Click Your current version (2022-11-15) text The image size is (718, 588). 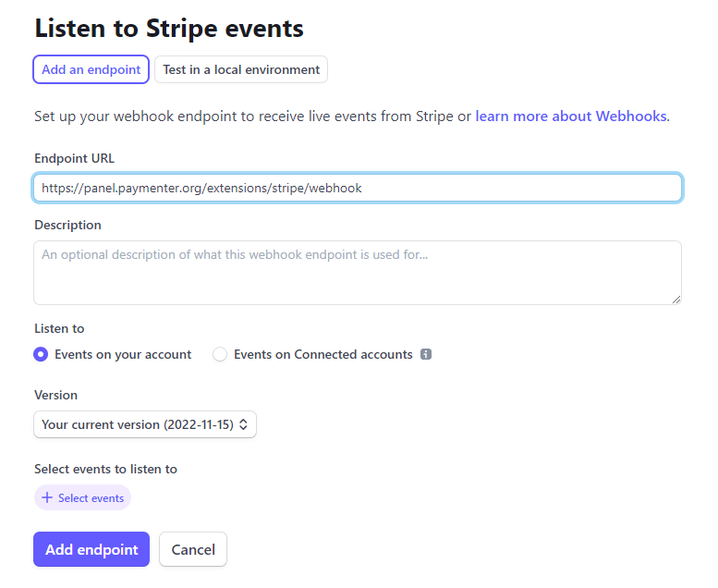click(138, 424)
